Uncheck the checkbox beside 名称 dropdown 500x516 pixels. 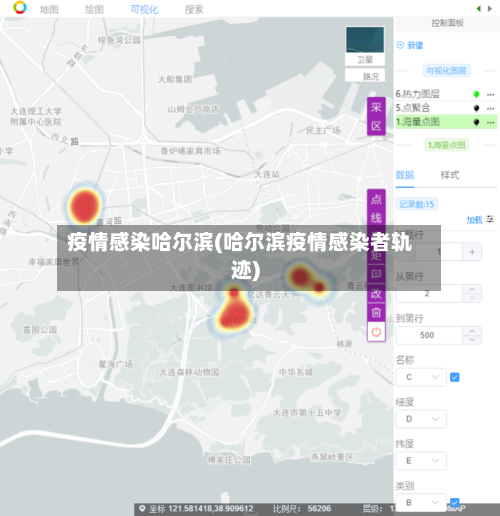(x=455, y=377)
